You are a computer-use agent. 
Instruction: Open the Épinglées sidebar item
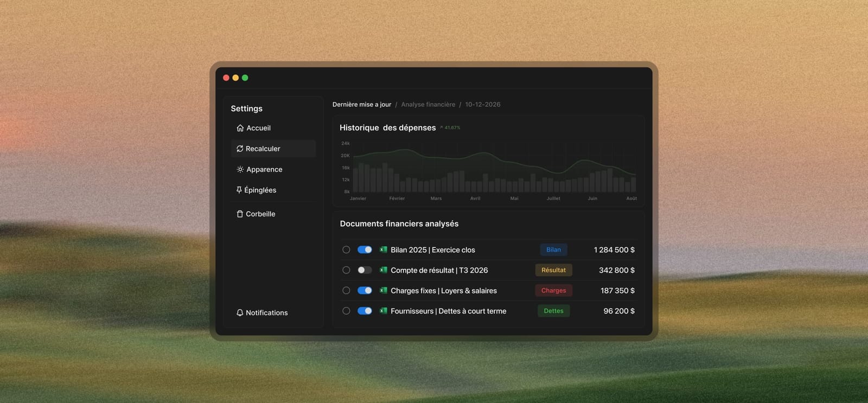pyautogui.click(x=273, y=190)
